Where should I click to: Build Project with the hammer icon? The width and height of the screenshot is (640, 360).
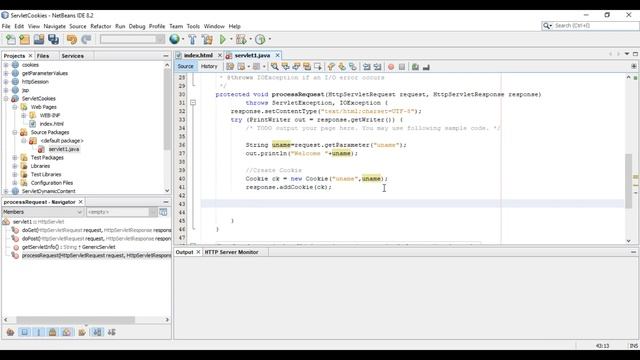coord(192,39)
